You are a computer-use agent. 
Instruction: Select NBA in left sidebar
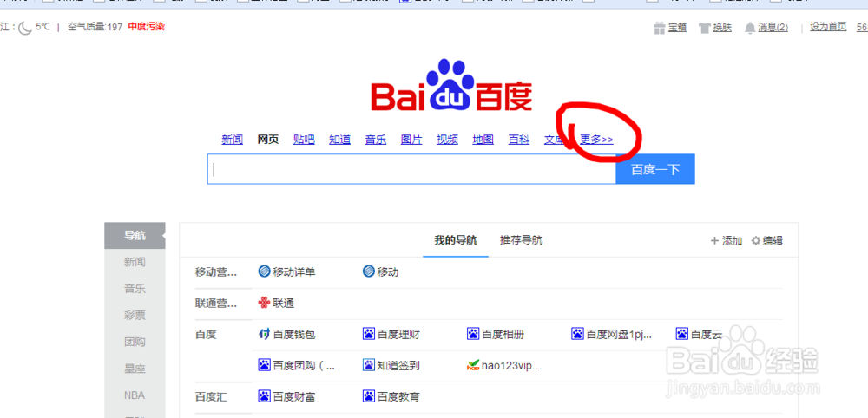tap(135, 395)
